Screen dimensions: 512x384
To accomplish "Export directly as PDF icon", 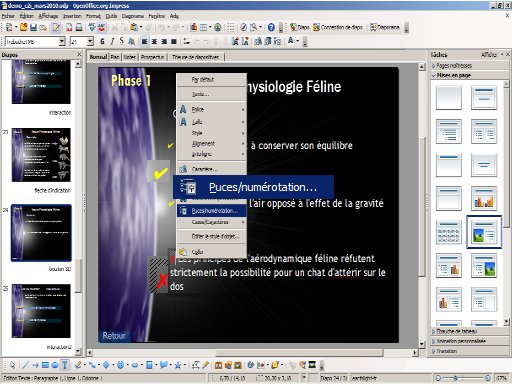I will click(x=69, y=27).
